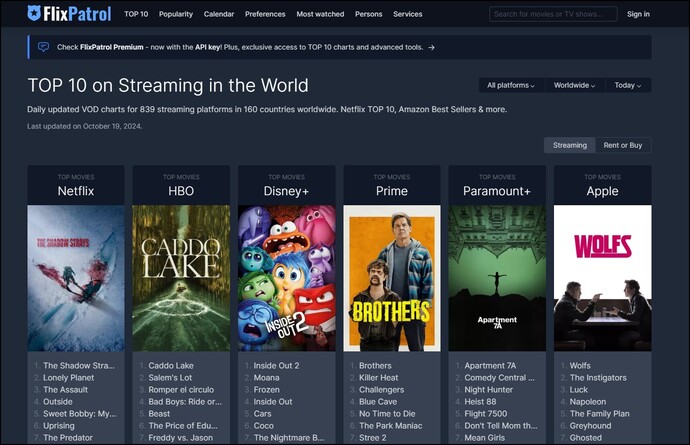Open The Park Maniac in the Prime list
This screenshot has width=690, height=445.
coord(391,426)
